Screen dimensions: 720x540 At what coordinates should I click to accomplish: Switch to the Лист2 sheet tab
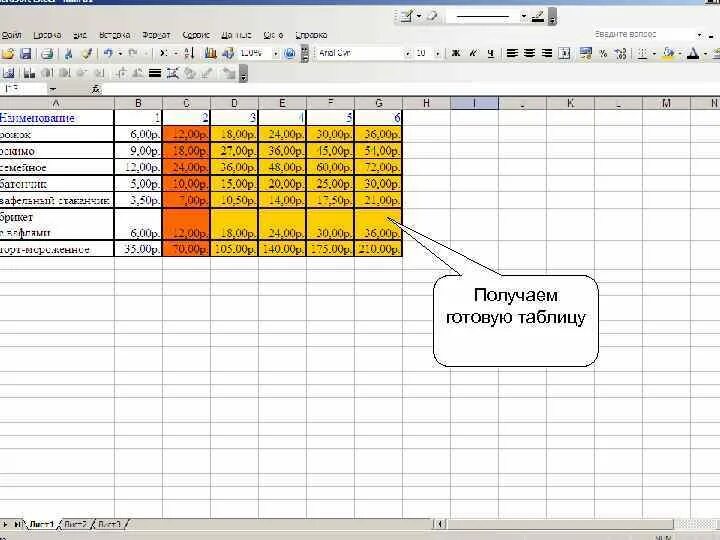(75, 524)
